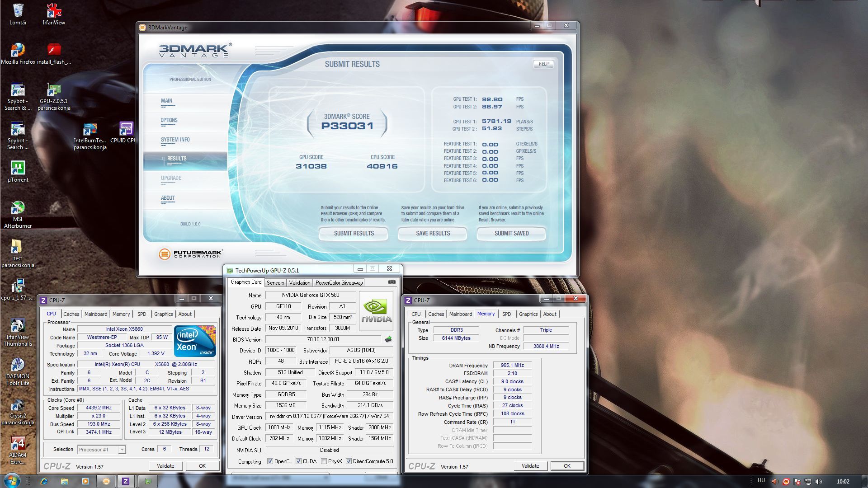Click the taskbar clock showing 10:02

[843, 482]
